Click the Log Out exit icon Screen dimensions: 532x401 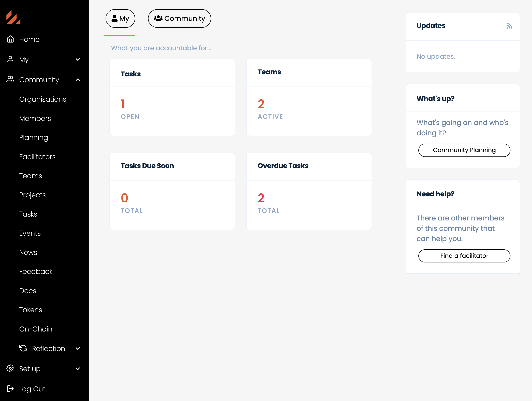point(10,389)
